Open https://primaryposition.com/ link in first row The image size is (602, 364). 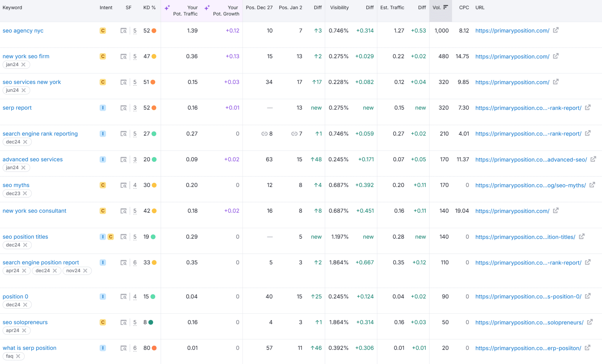pos(511,31)
